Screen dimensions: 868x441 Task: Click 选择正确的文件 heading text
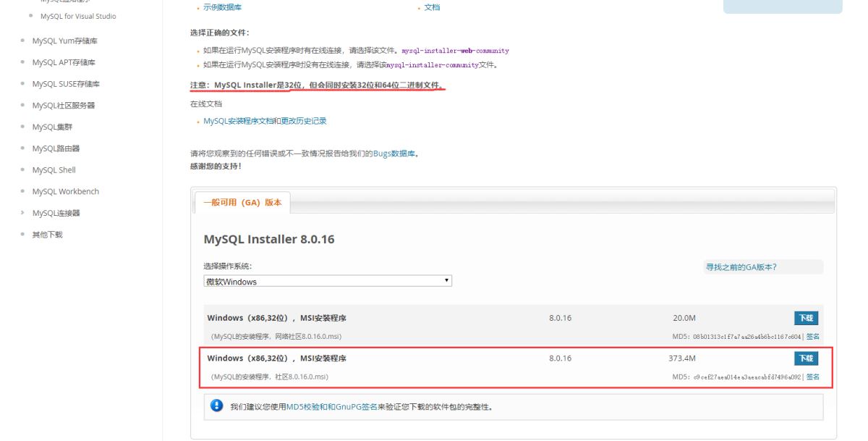[x=221, y=33]
